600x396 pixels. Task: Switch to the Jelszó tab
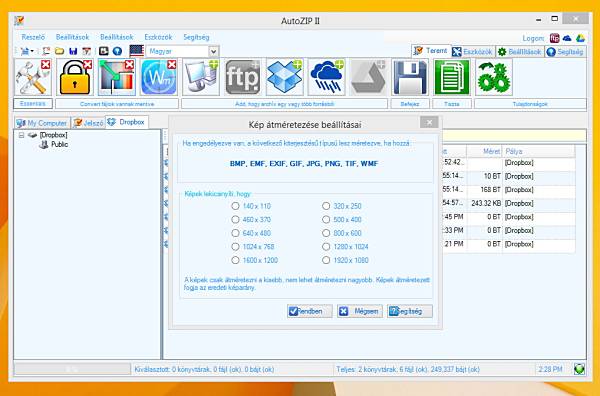88,123
